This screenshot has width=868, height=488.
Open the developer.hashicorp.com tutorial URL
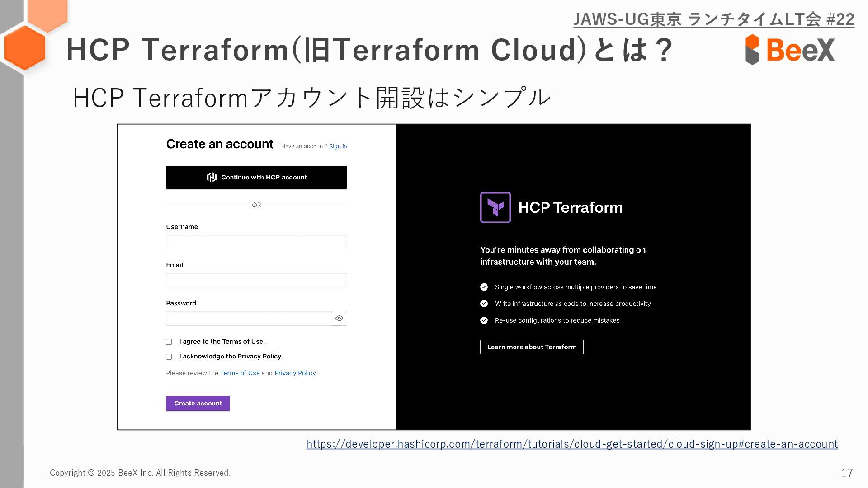[572, 444]
